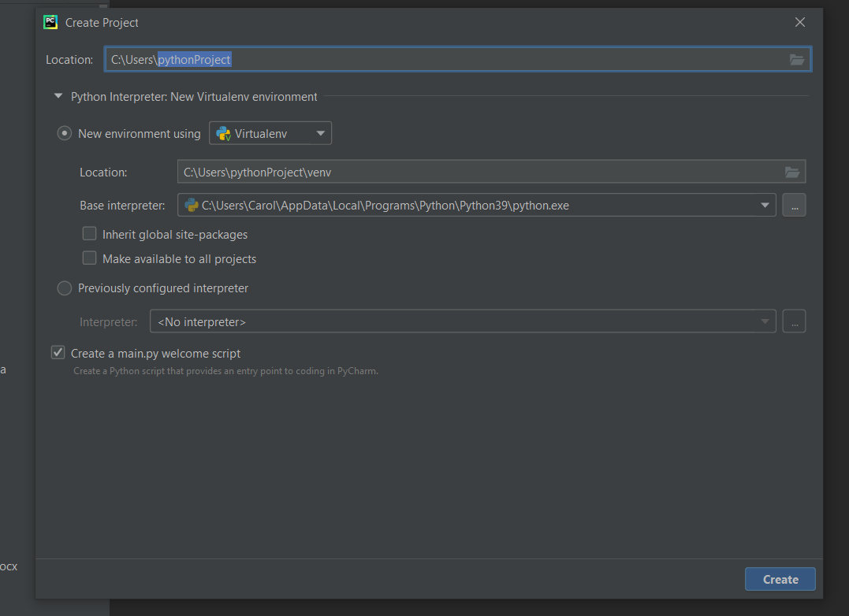849x616 pixels.
Task: Click the 'Base interpreter:' label
Action: [x=122, y=206]
